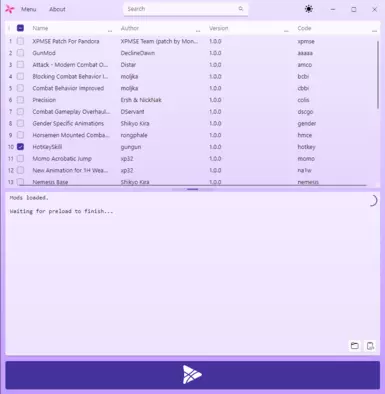Click code cell 'gender'

point(307,123)
